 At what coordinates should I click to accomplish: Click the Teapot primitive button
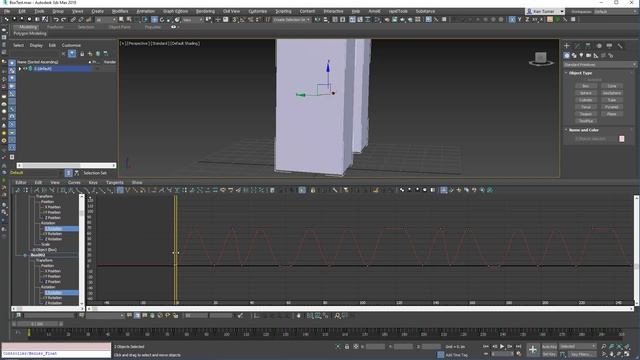point(586,114)
